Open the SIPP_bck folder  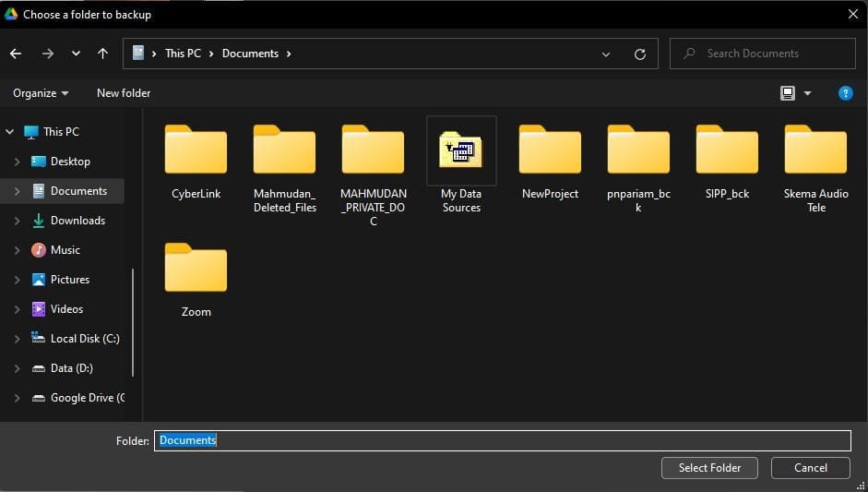pos(727,151)
